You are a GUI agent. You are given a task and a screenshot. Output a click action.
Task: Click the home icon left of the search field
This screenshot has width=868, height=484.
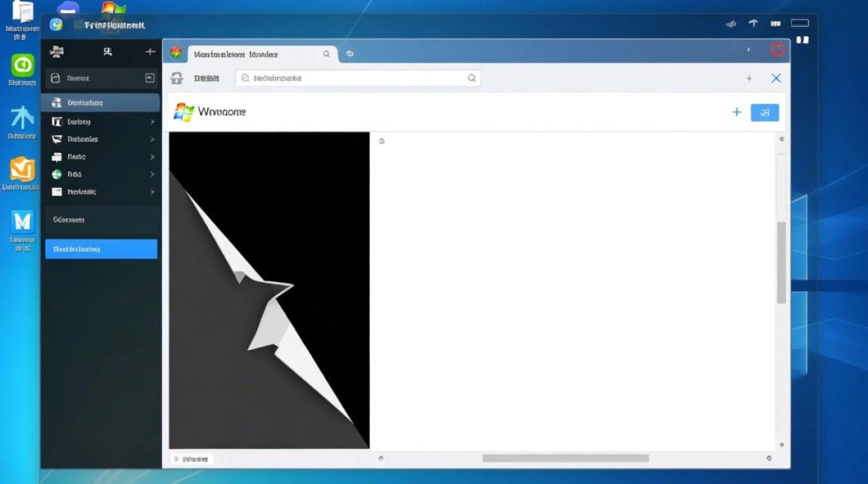click(176, 78)
